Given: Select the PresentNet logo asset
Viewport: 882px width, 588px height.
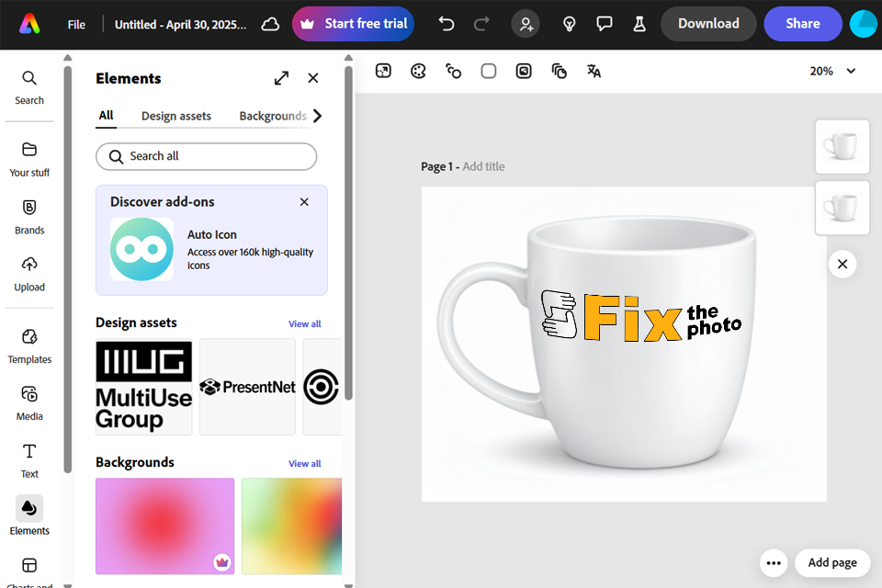Looking at the screenshot, I should click(x=247, y=387).
